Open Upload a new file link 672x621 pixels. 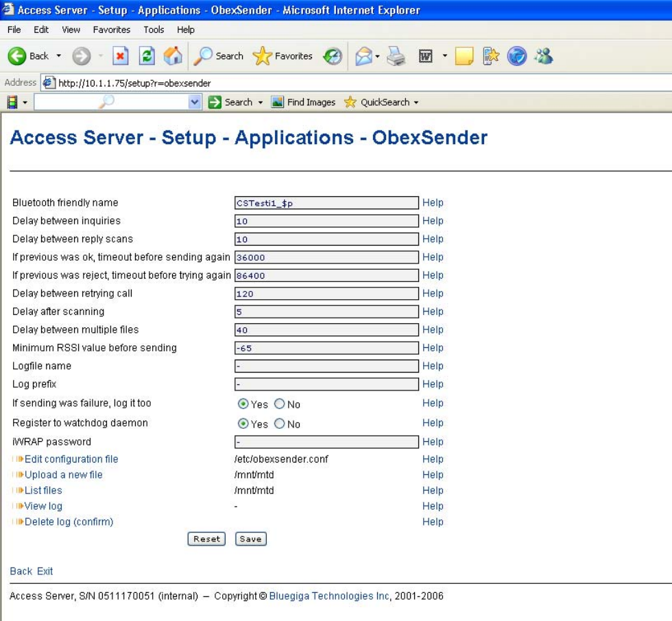[63, 475]
